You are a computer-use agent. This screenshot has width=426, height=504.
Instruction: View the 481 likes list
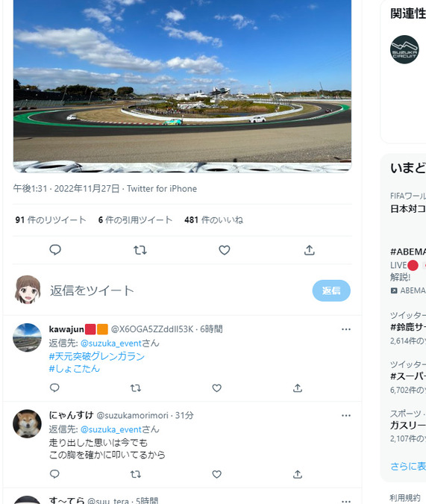pyautogui.click(x=213, y=220)
